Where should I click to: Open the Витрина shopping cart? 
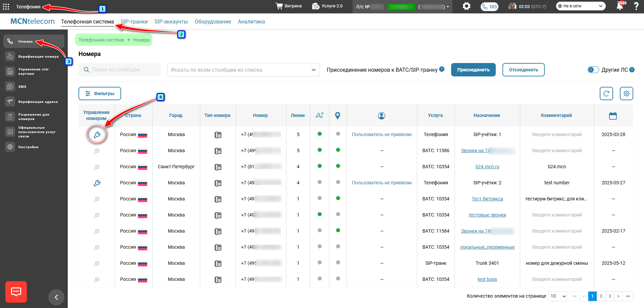[x=288, y=6]
